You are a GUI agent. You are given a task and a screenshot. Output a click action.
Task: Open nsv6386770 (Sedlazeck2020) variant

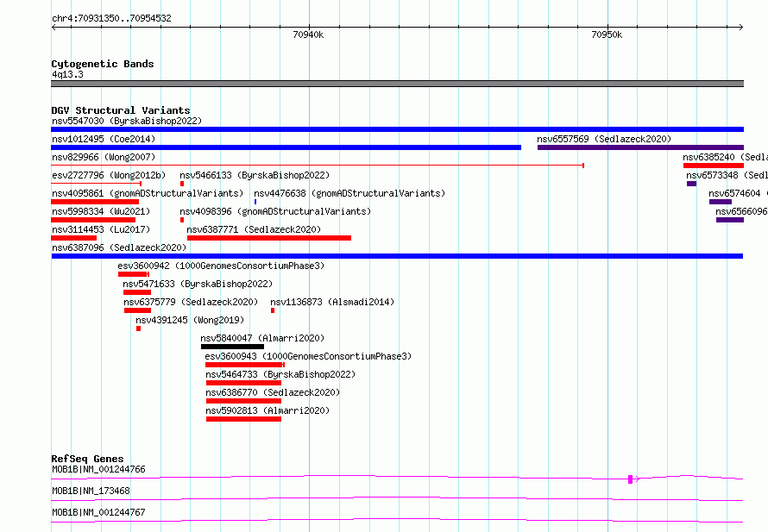273,392
